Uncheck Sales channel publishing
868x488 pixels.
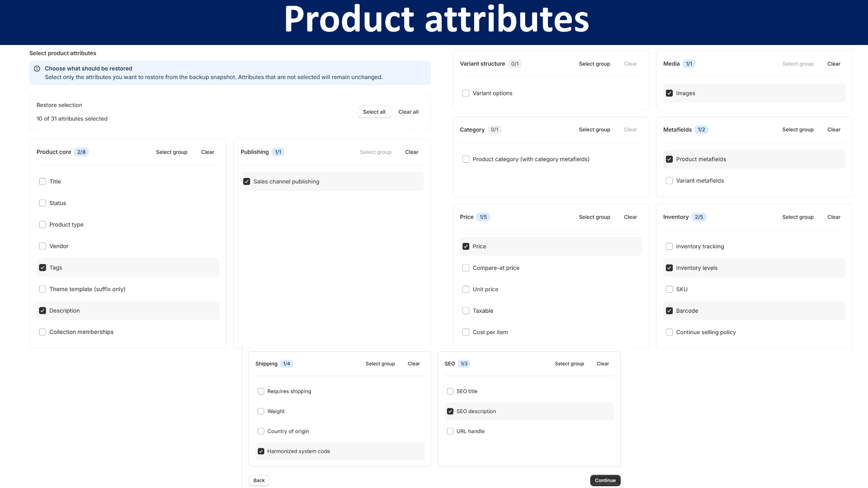tap(247, 182)
